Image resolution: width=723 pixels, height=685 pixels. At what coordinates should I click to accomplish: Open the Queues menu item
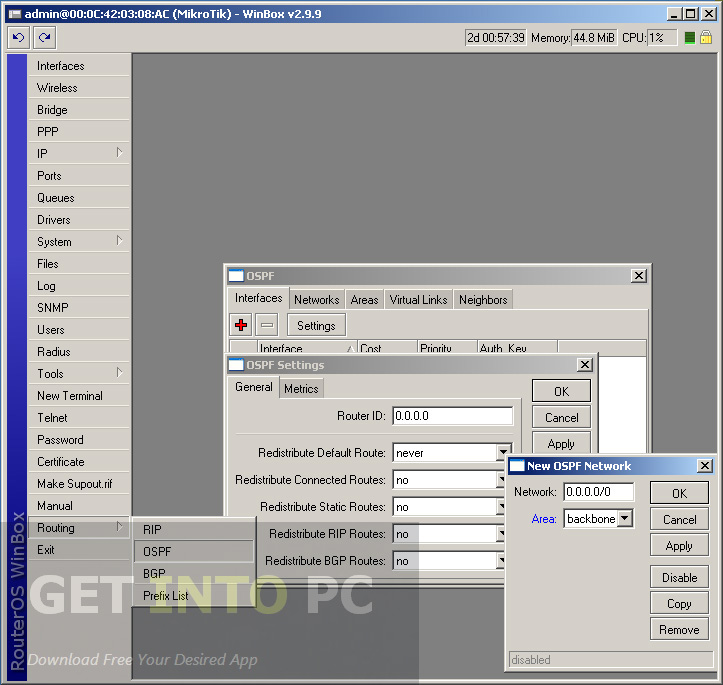click(x=79, y=198)
